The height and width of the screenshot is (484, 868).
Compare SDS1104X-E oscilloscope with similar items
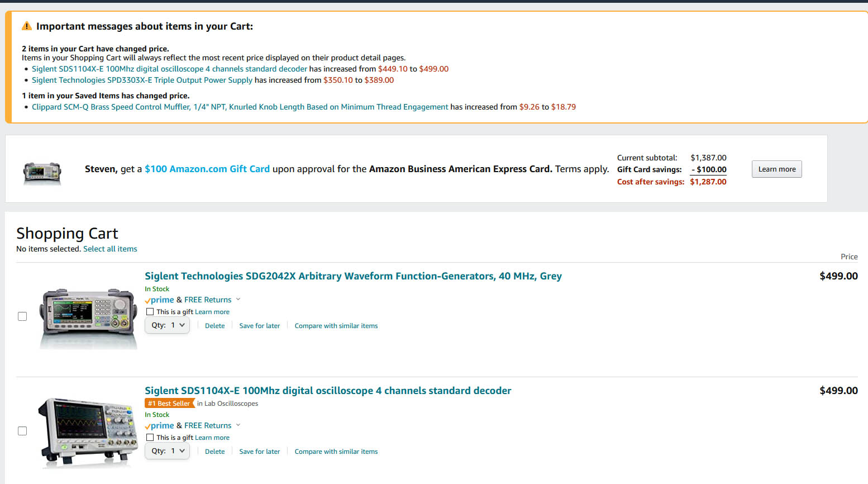(x=336, y=452)
